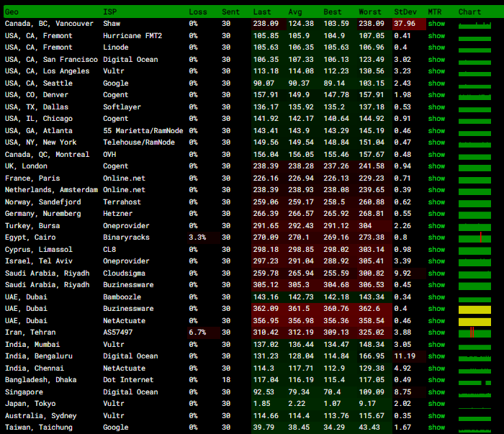The height and width of the screenshot is (434, 504).
Task: Click the Geo column header
Action: point(12,12)
